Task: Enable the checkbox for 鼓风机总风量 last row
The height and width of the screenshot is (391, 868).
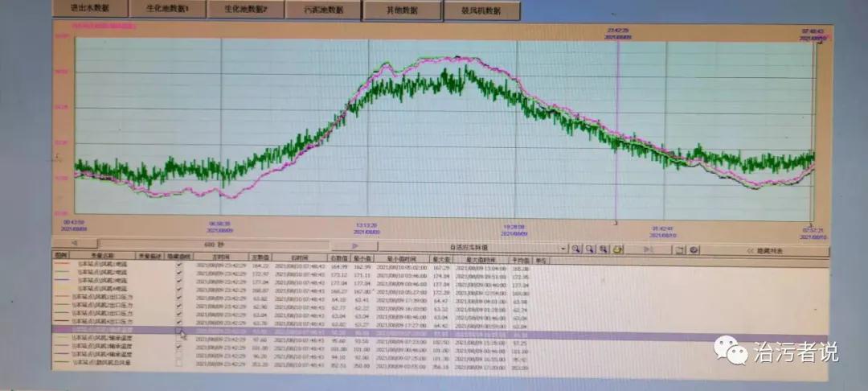Action: 179,362
